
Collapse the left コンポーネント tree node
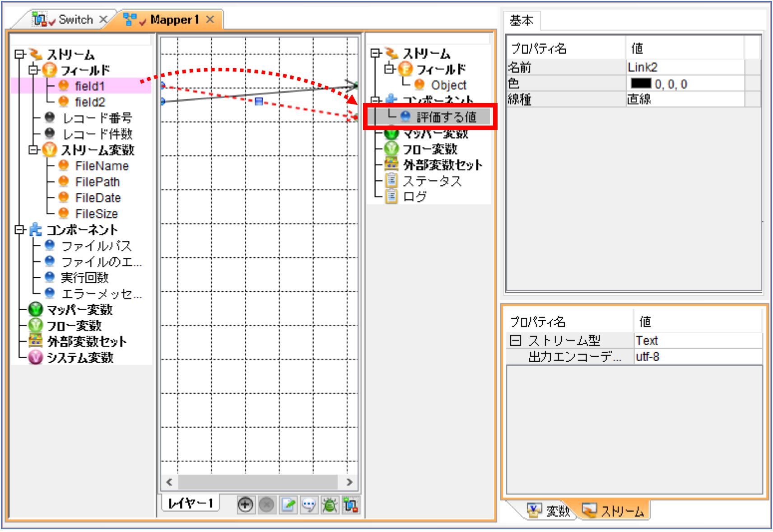[x=19, y=230]
